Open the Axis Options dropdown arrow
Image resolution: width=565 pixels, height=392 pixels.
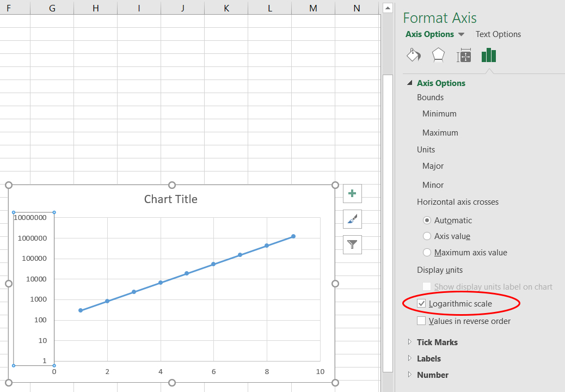coord(462,34)
